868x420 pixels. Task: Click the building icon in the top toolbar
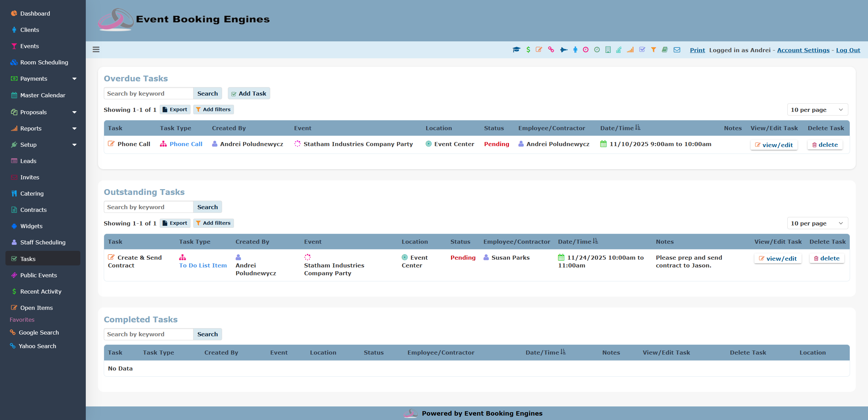coord(607,50)
